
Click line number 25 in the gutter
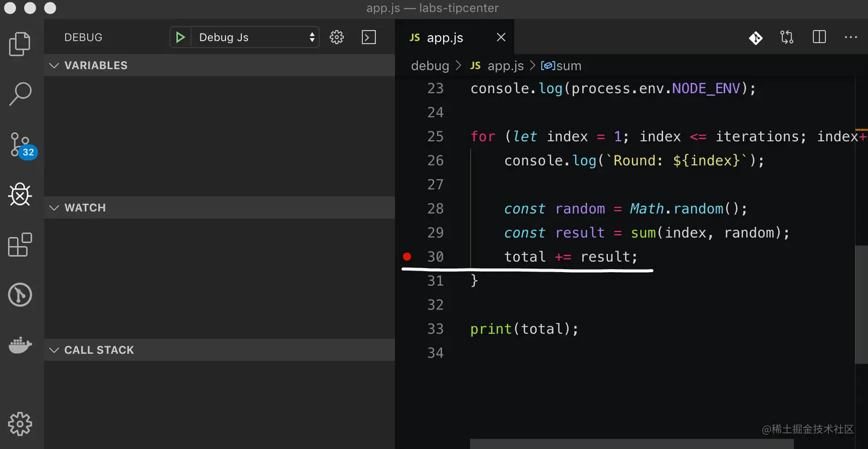click(x=435, y=137)
